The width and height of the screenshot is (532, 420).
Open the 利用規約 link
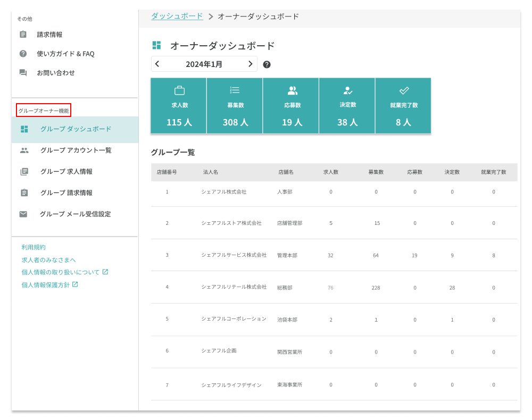34,247
